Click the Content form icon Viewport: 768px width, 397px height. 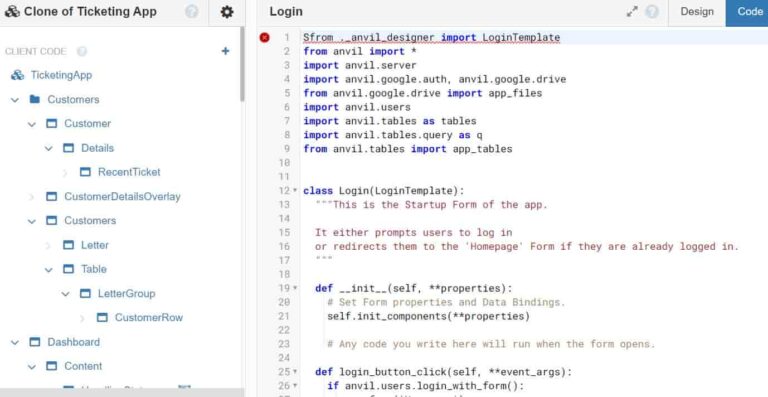tap(51, 366)
